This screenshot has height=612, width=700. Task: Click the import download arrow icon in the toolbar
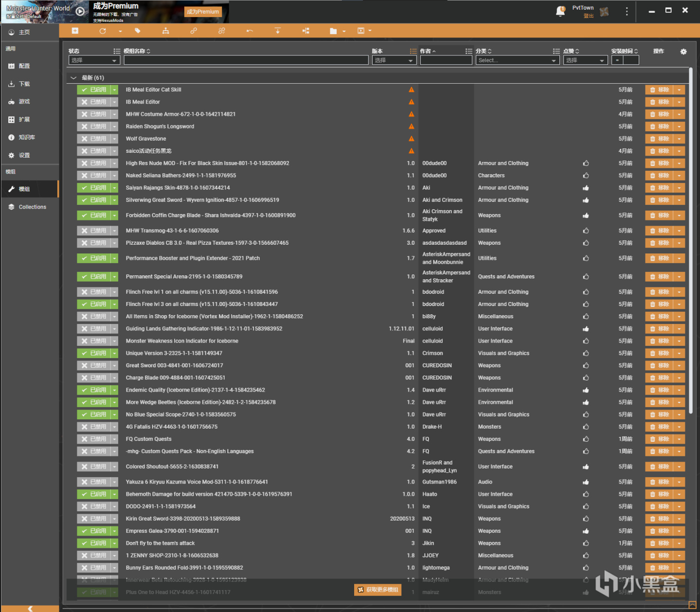pyautogui.click(x=278, y=31)
